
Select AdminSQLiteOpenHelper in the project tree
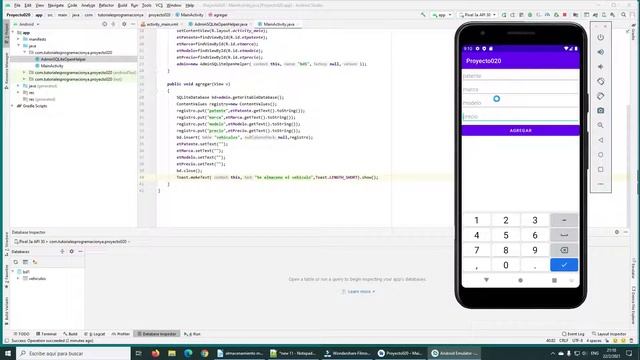pyautogui.click(x=63, y=59)
